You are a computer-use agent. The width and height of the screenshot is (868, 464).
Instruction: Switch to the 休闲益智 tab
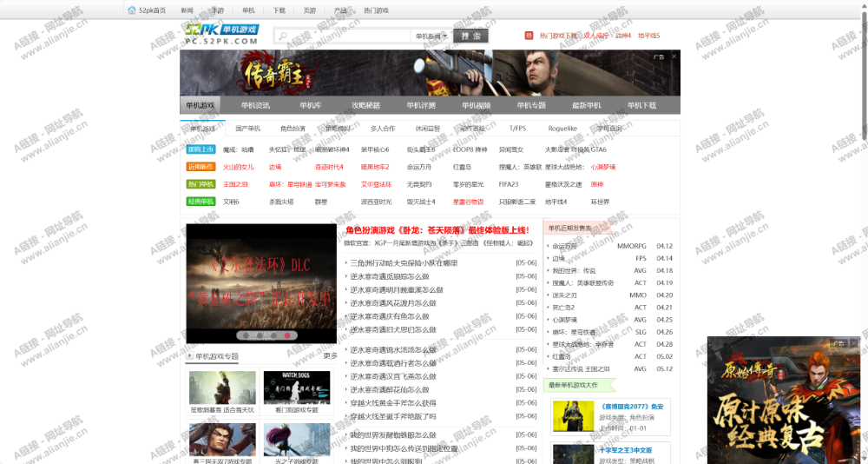coord(428,128)
